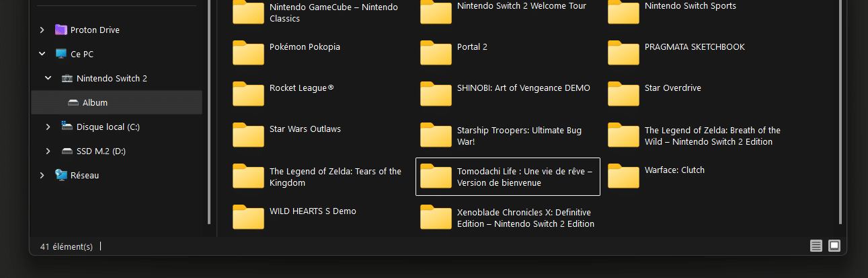This screenshot has width=868, height=278.
Task: Switch to details view layout
Action: click(816, 246)
